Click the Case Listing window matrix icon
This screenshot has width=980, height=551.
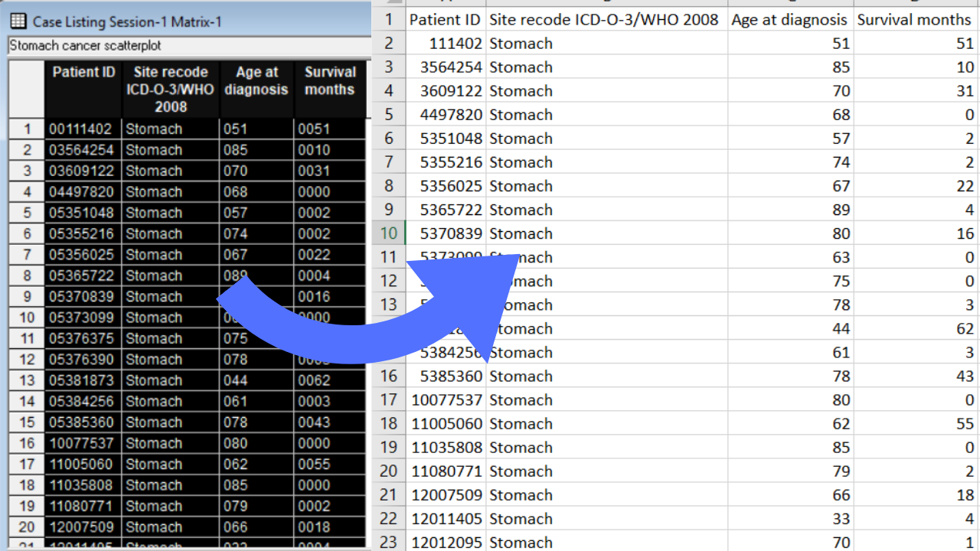point(18,21)
